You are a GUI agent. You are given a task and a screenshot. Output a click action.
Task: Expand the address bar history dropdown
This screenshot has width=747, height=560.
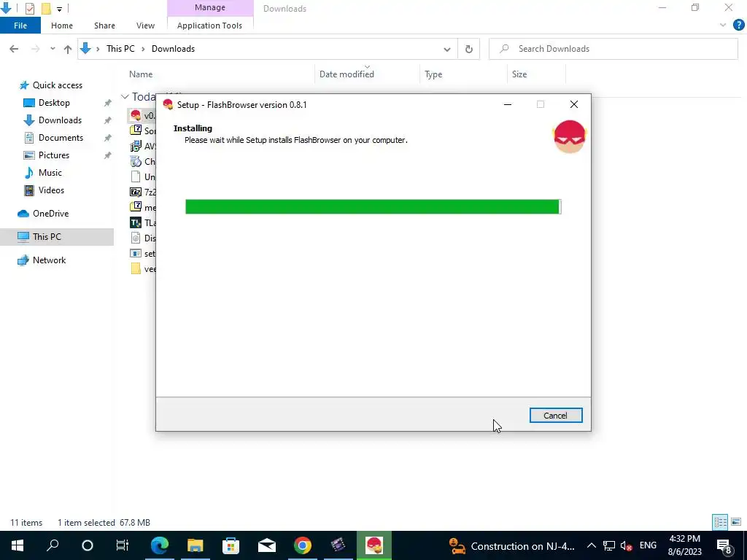447,49
